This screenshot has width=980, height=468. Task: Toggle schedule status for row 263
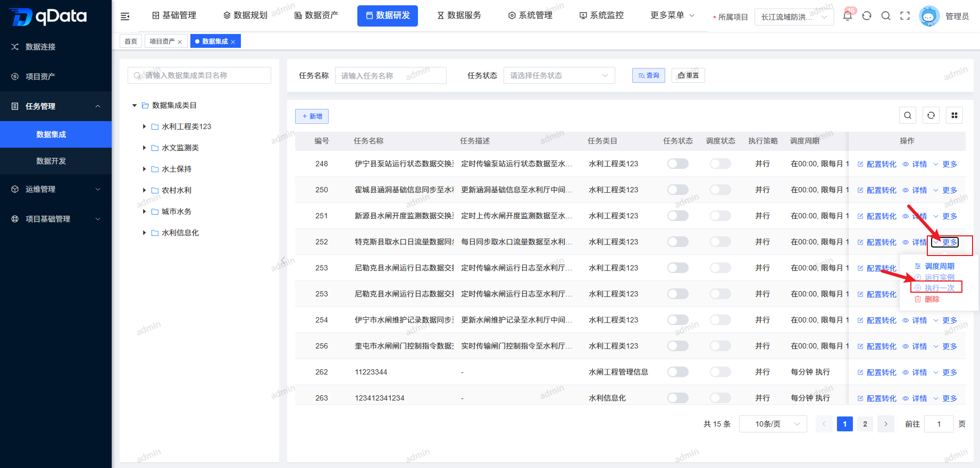tap(721, 398)
